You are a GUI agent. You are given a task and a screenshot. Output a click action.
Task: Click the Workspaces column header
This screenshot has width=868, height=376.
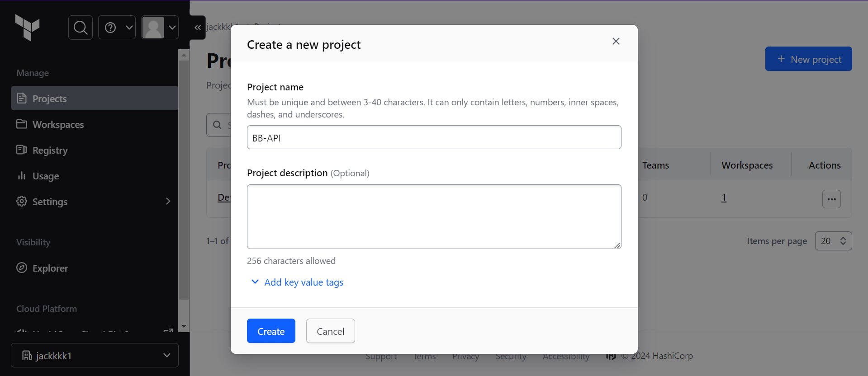(747, 165)
